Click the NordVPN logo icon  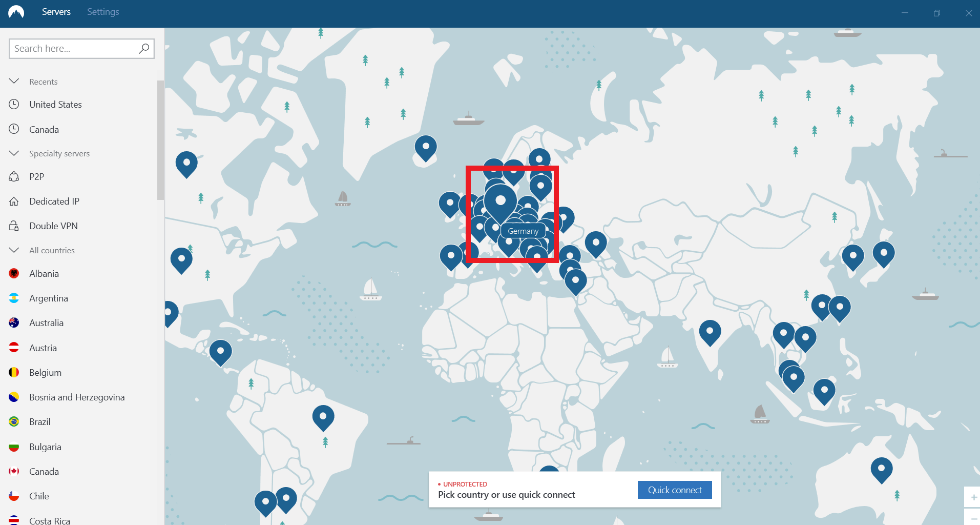pyautogui.click(x=16, y=12)
